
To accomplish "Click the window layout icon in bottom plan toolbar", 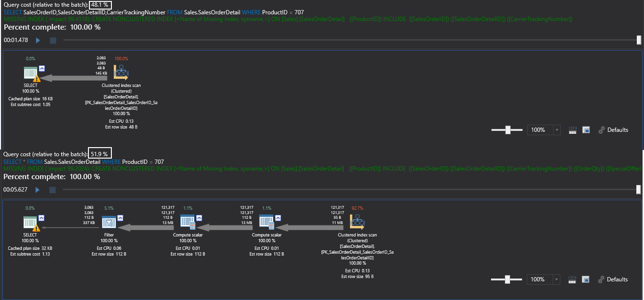I will (x=586, y=279).
